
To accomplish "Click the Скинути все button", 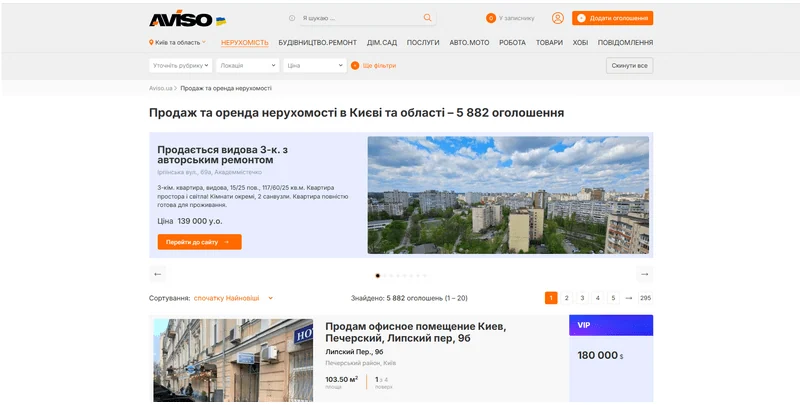I will 629,65.
